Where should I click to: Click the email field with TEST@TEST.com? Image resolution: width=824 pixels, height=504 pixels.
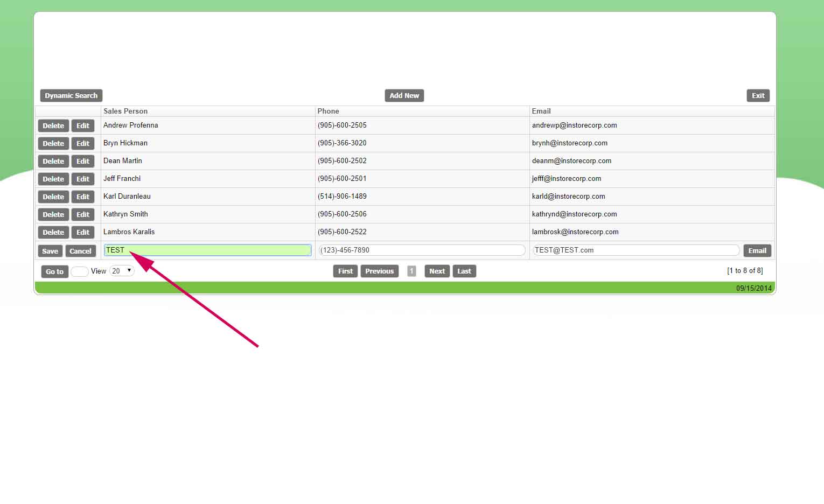coord(636,250)
